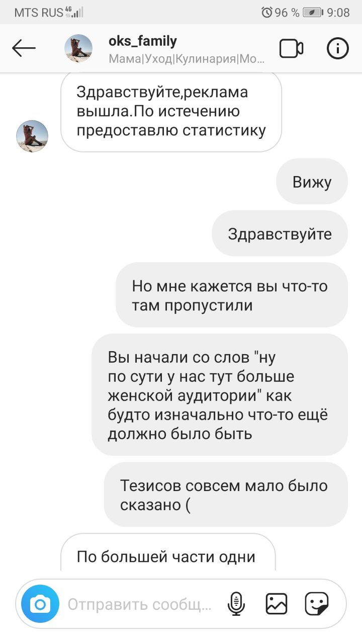
Task: Tap the microphone voice message icon
Action: (x=236, y=604)
